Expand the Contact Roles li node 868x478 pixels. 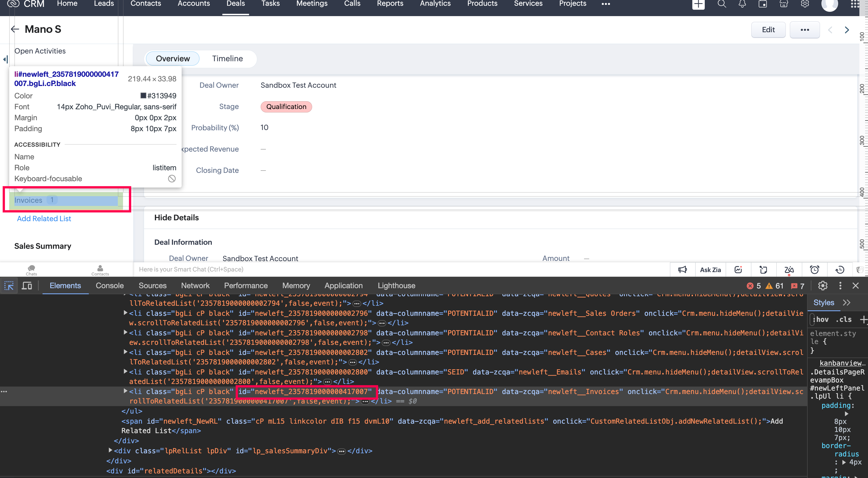pyautogui.click(x=125, y=332)
